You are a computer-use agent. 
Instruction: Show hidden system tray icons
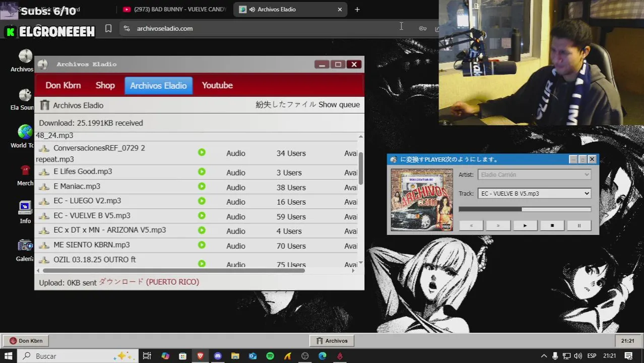click(544, 356)
